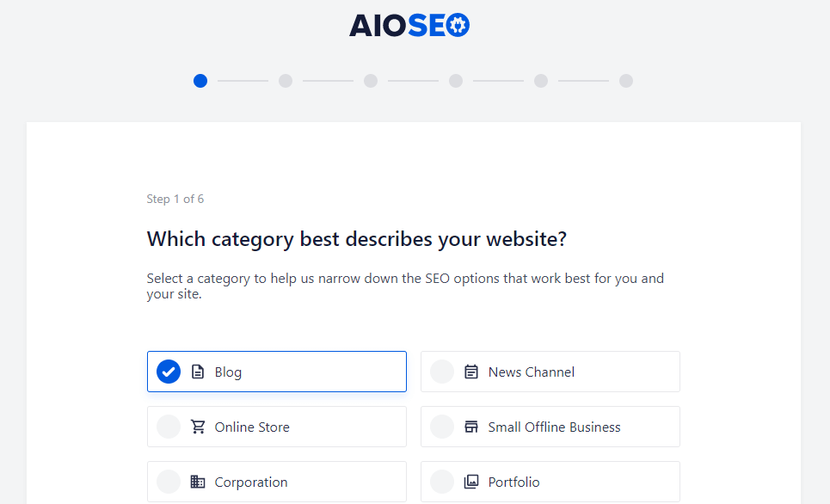Click the last progress step dot
Viewport: 830px width, 504px height.
point(626,81)
